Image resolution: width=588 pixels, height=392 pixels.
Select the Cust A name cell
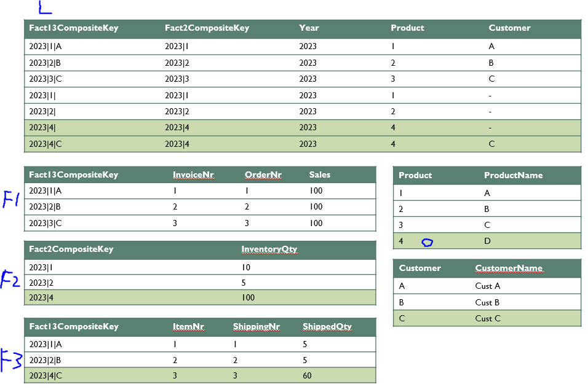[488, 286]
